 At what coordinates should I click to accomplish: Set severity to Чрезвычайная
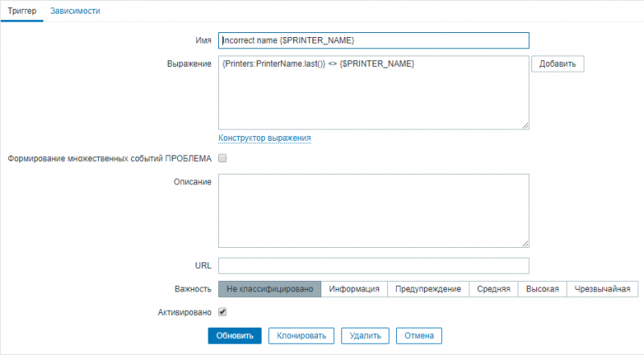603,289
